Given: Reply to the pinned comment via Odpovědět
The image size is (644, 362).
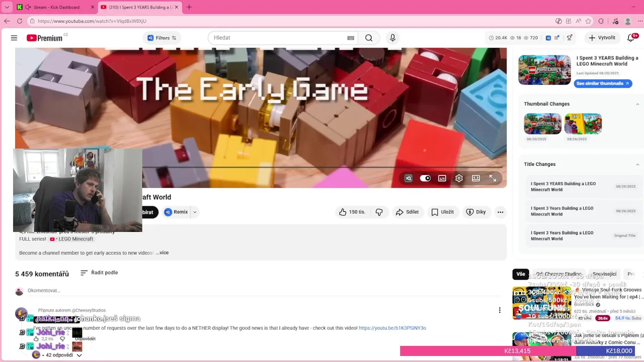Looking at the screenshot, I should point(86,339).
